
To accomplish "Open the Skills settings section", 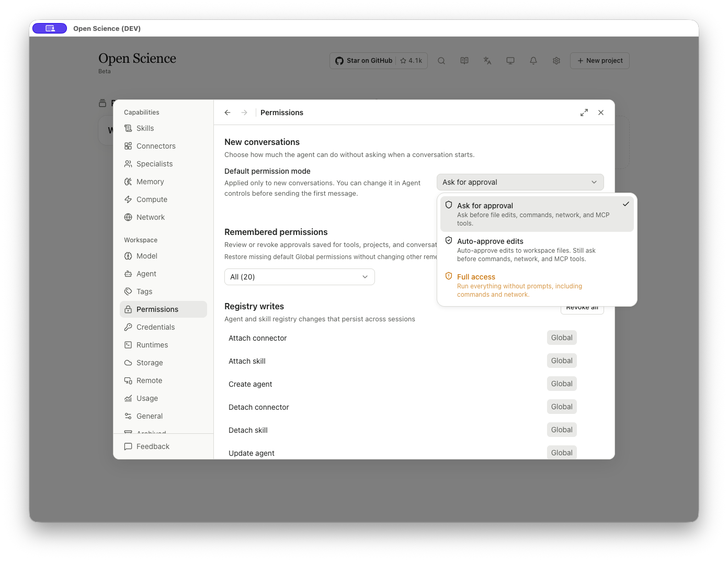I will pos(163,128).
